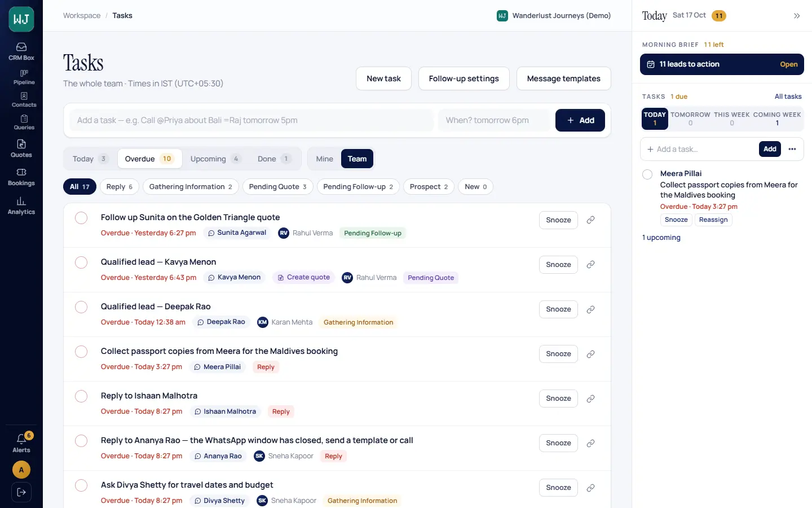Check off the Reply to Ishaan Malhotra task

tap(81, 396)
